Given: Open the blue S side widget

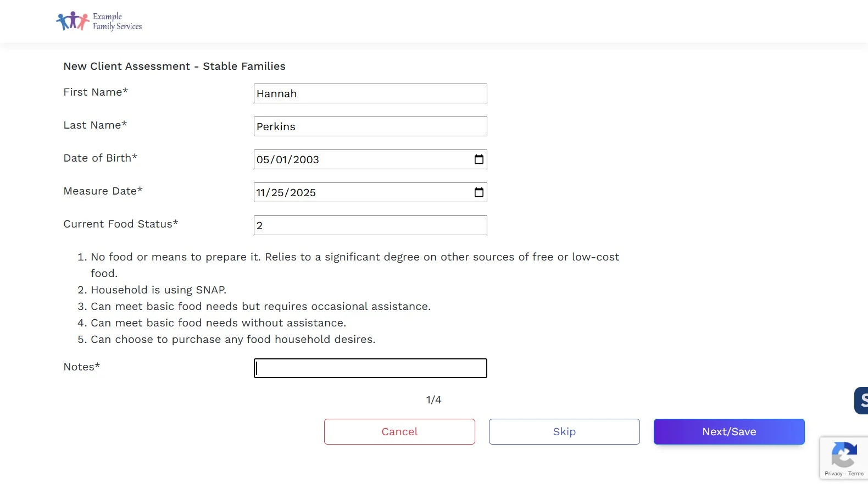Looking at the screenshot, I should [x=861, y=400].
